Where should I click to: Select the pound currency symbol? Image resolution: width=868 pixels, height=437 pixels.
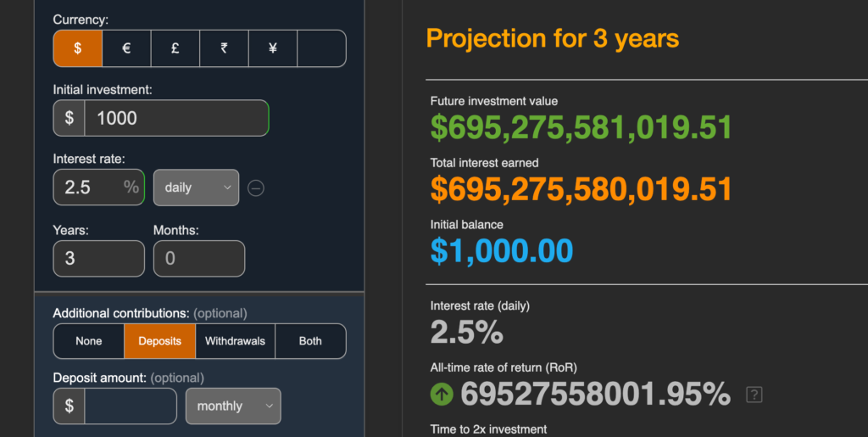[175, 48]
